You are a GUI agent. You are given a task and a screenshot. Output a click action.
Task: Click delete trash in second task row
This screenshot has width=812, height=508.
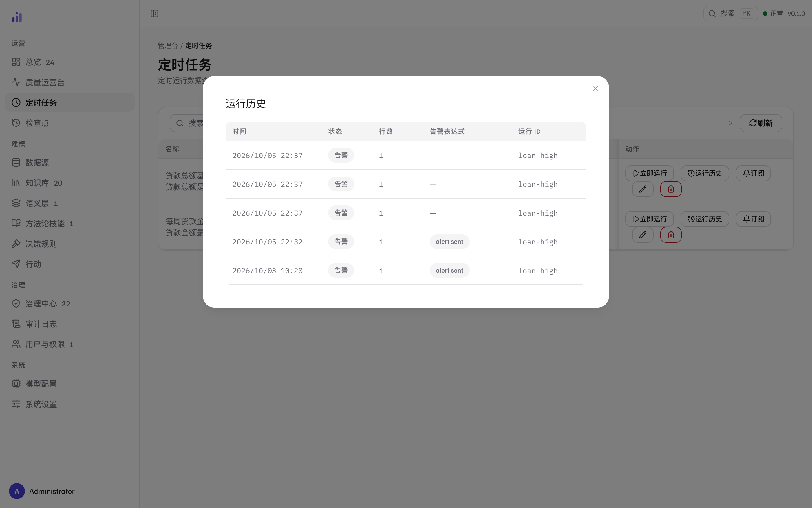(x=671, y=235)
